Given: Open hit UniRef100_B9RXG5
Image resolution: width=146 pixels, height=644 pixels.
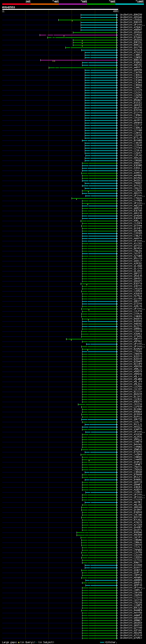Looking at the screenshot, I should pyautogui.click(x=131, y=22).
